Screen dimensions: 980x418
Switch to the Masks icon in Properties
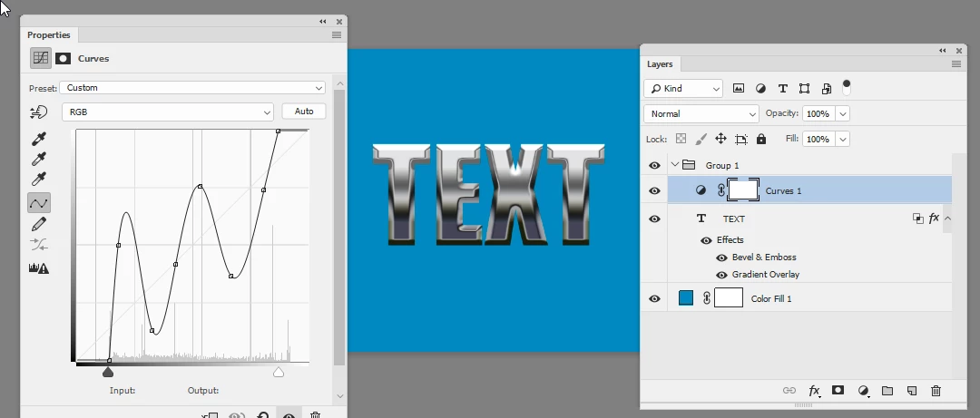coord(63,58)
